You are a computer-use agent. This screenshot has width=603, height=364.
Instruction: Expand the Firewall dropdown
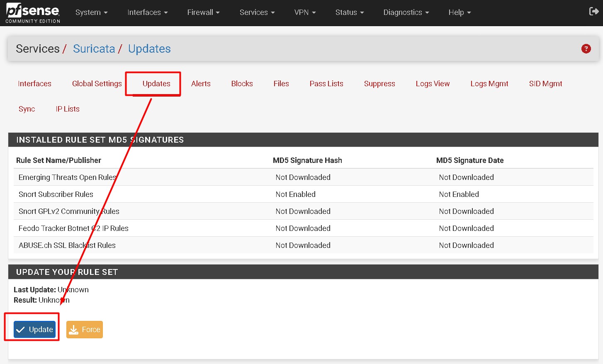pos(203,12)
